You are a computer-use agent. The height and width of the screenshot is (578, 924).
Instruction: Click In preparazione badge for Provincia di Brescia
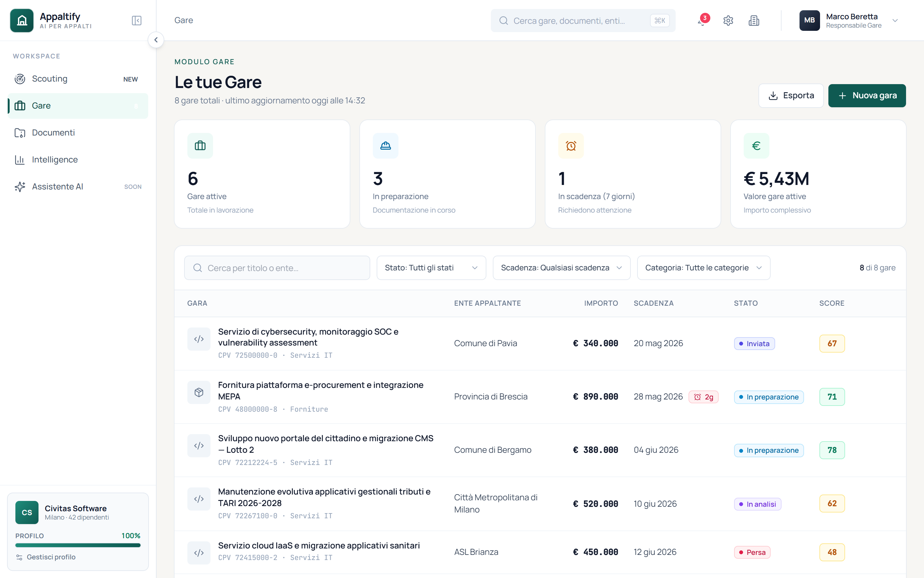click(769, 397)
